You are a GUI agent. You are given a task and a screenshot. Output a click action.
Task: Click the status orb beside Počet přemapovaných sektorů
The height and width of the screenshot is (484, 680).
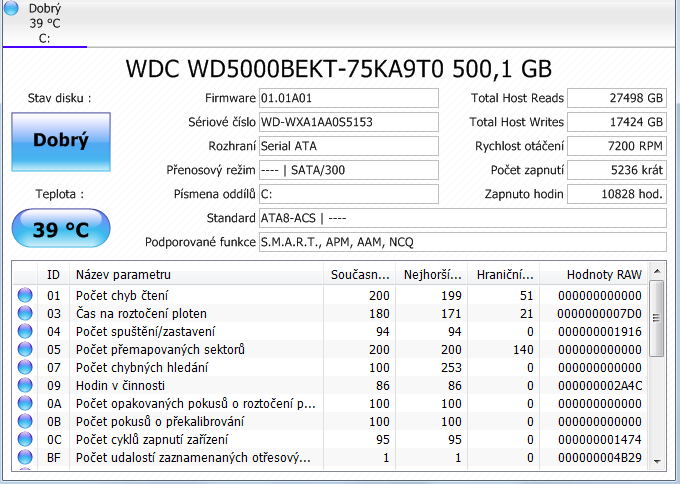click(25, 349)
